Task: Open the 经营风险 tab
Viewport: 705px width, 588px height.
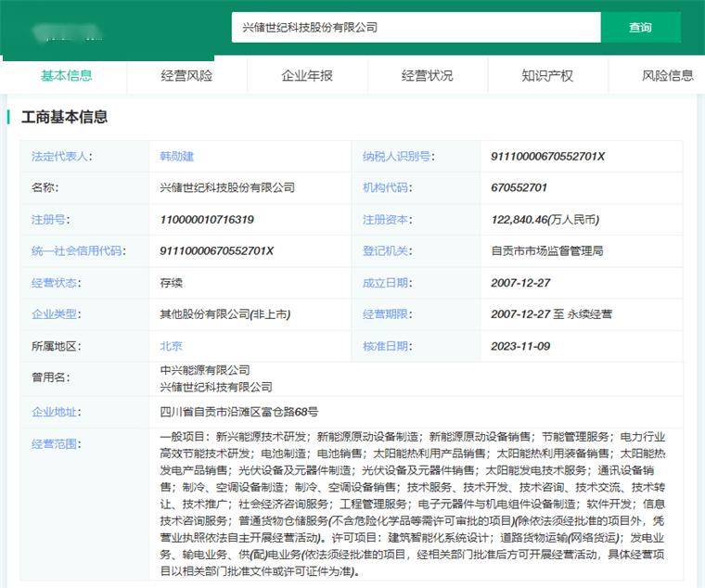Action: (x=186, y=75)
